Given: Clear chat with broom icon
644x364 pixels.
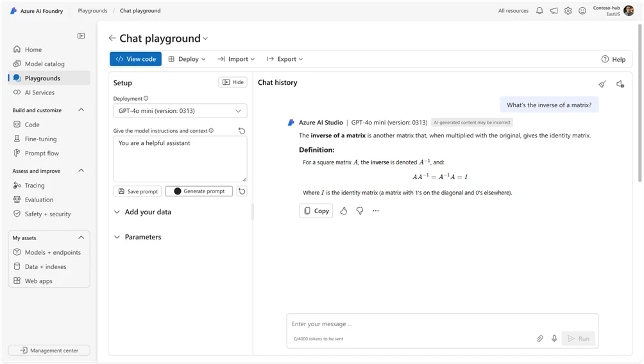Looking at the screenshot, I should 602,84.
